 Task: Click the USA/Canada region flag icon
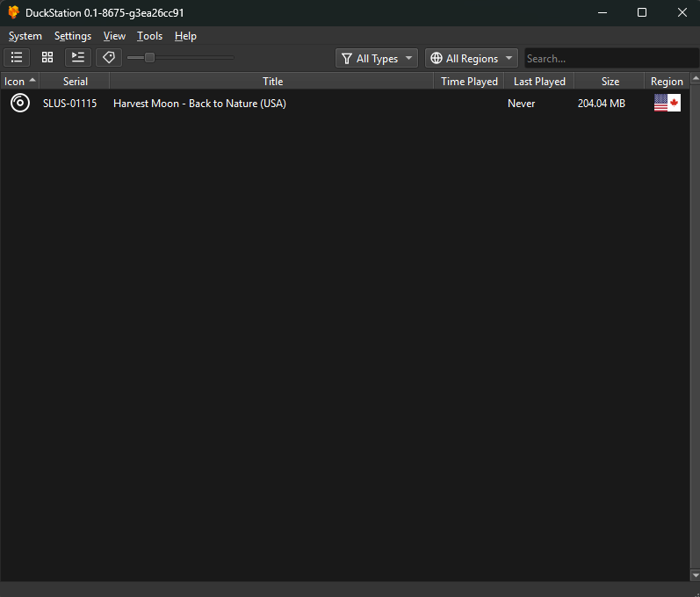[x=667, y=103]
